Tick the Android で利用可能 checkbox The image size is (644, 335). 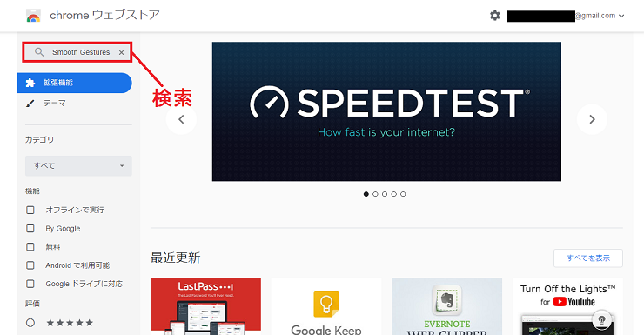30,265
